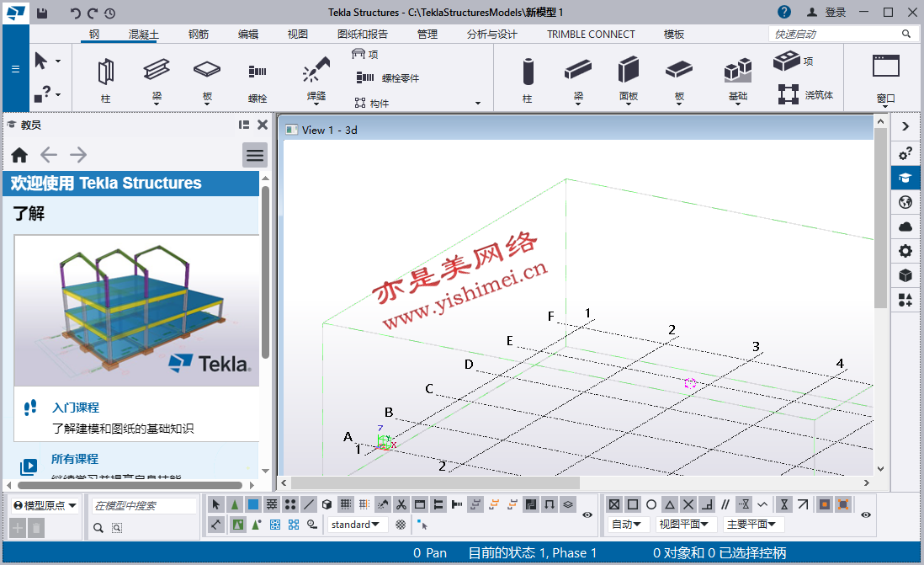Open the 钢 ribbon tab

(94, 35)
